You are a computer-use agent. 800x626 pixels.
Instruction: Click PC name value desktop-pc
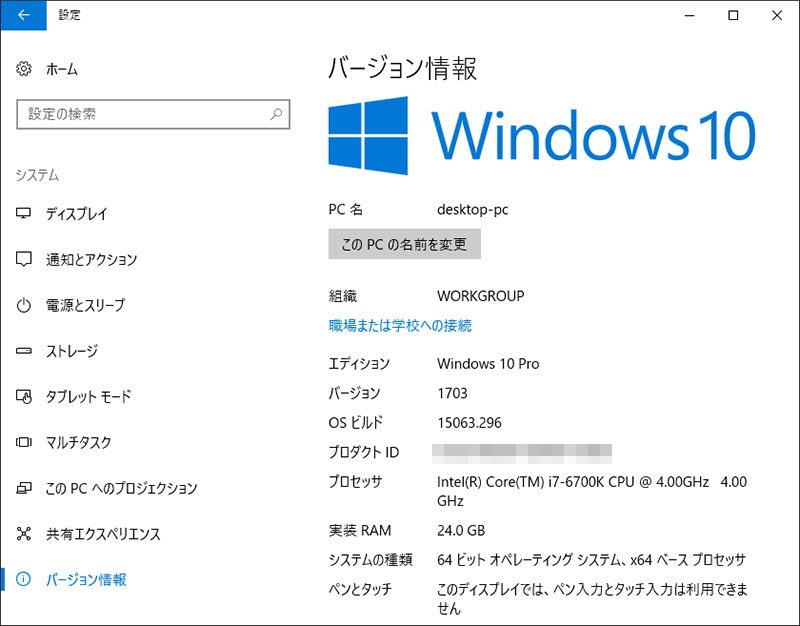(x=472, y=210)
